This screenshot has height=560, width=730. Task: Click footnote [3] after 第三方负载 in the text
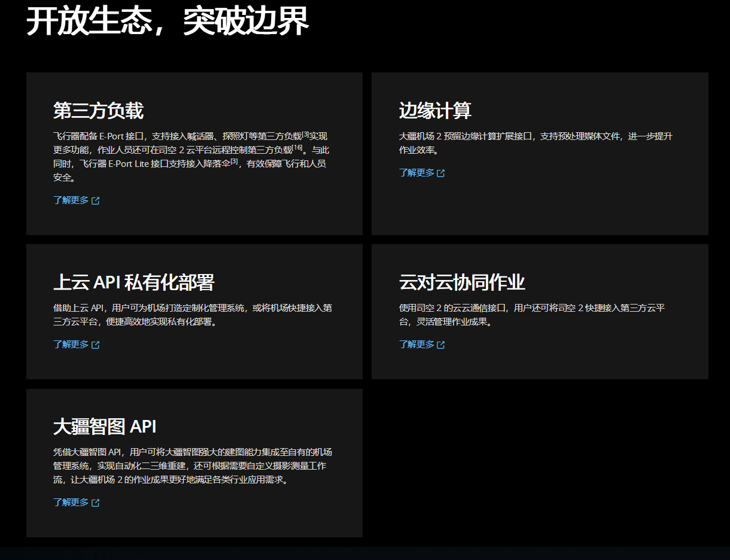pyautogui.click(x=306, y=135)
